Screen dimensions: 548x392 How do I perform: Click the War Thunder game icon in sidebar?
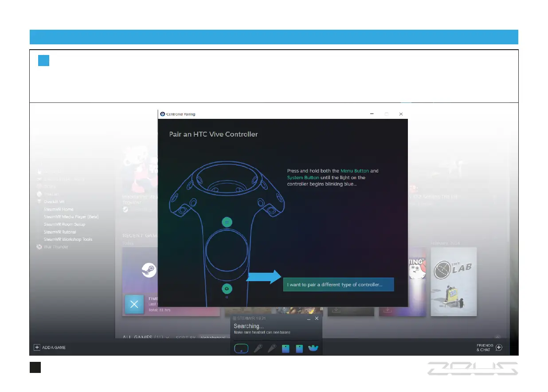(x=39, y=247)
